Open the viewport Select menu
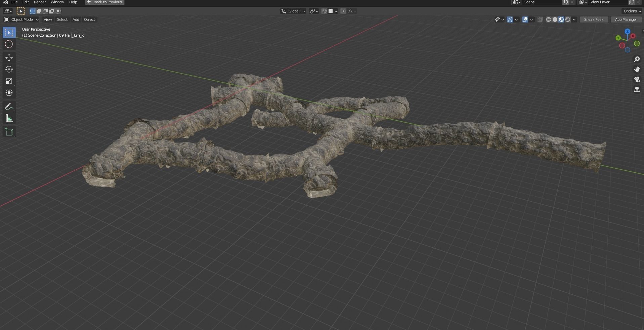Image resolution: width=644 pixels, height=330 pixels. (x=62, y=19)
